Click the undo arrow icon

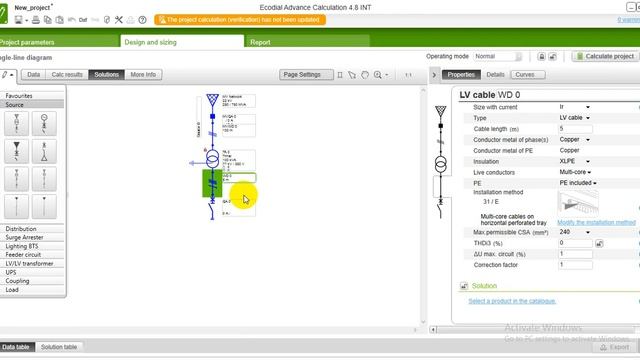71,20
